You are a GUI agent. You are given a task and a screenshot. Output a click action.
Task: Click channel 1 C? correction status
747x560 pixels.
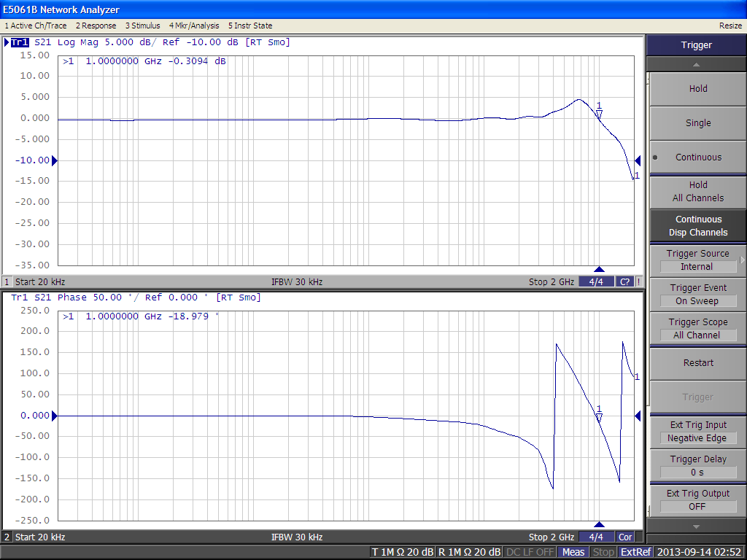coord(624,282)
